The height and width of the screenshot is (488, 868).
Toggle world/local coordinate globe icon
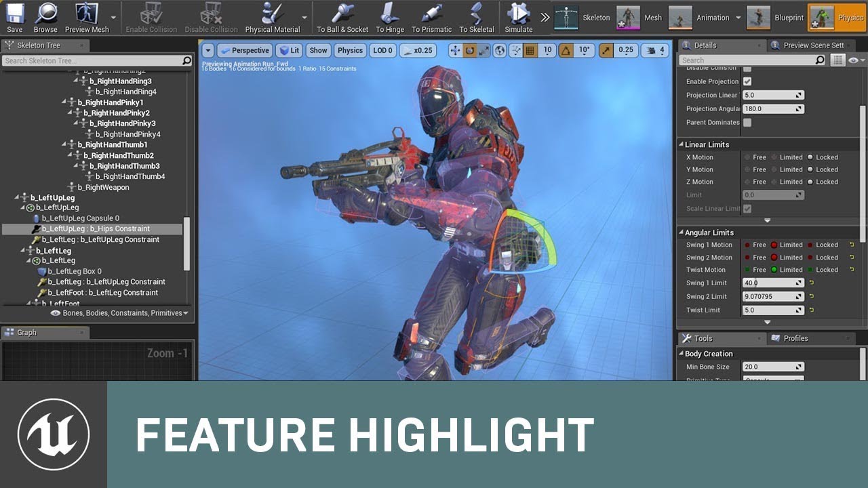click(500, 50)
